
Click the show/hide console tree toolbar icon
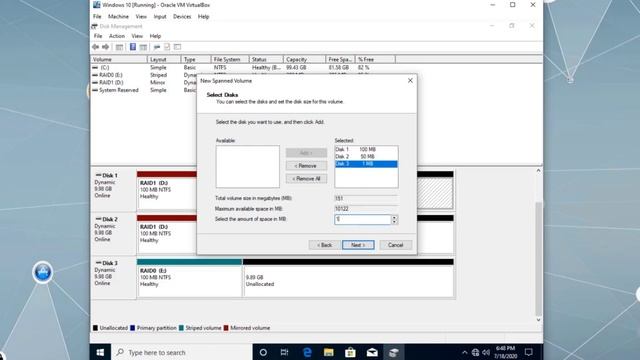pyautogui.click(x=119, y=47)
